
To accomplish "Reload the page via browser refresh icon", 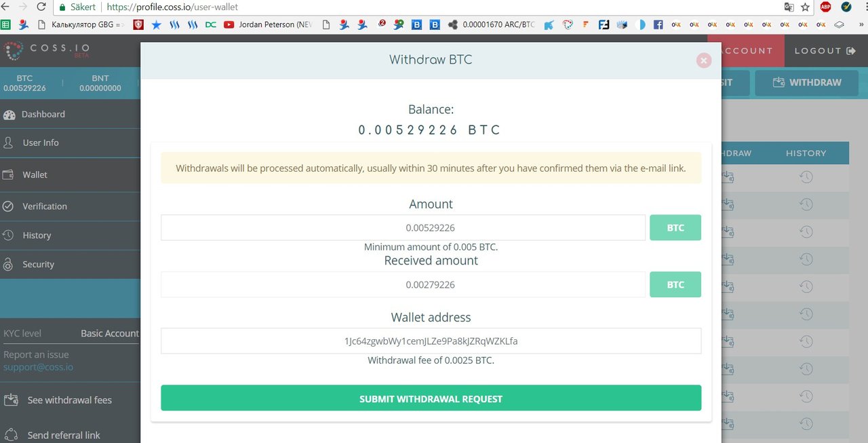I will pyautogui.click(x=42, y=7).
